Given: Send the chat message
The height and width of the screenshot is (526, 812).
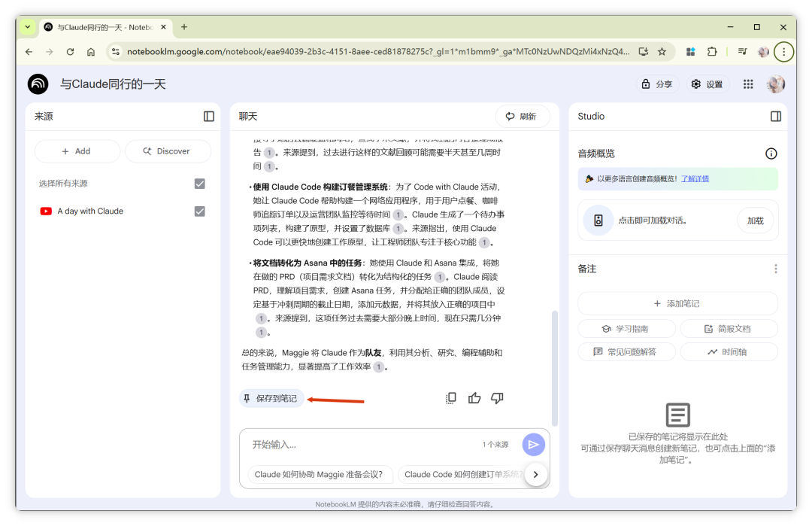Looking at the screenshot, I should [x=533, y=445].
